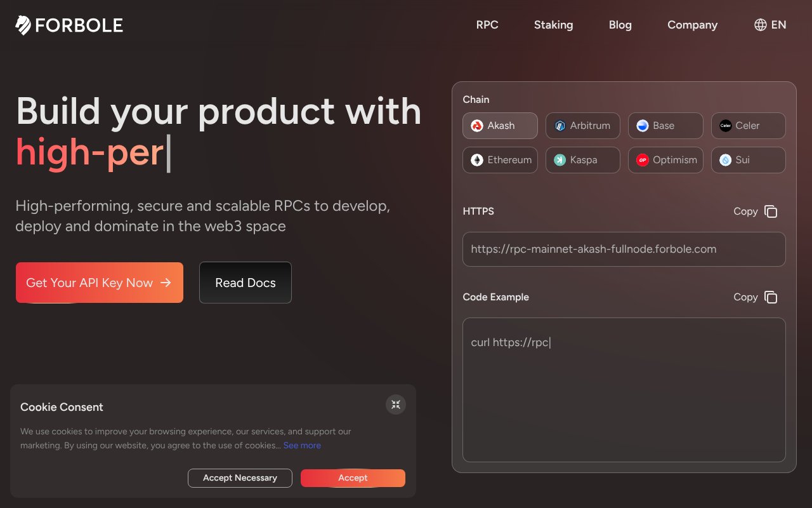Open the EN language selector

[769, 25]
